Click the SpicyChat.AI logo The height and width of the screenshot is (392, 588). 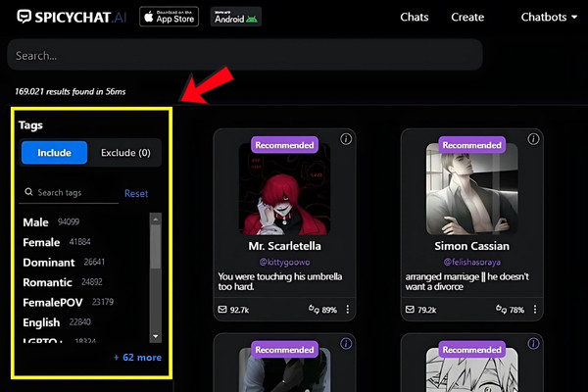pyautogui.click(x=67, y=17)
